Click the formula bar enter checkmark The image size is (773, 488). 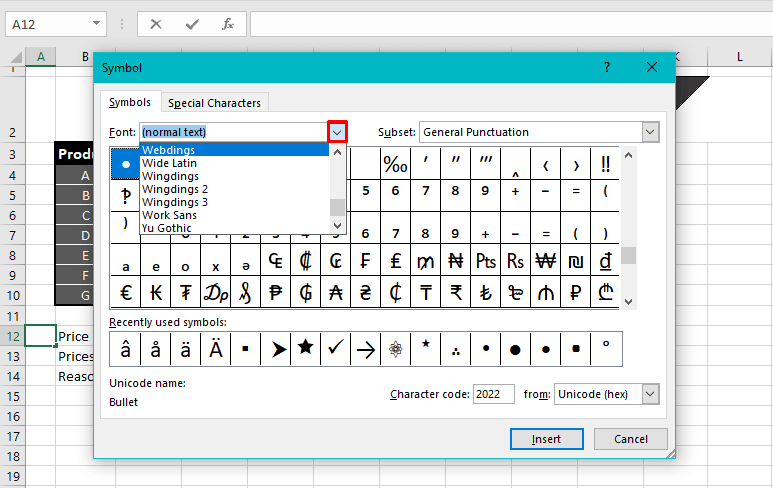click(x=192, y=24)
